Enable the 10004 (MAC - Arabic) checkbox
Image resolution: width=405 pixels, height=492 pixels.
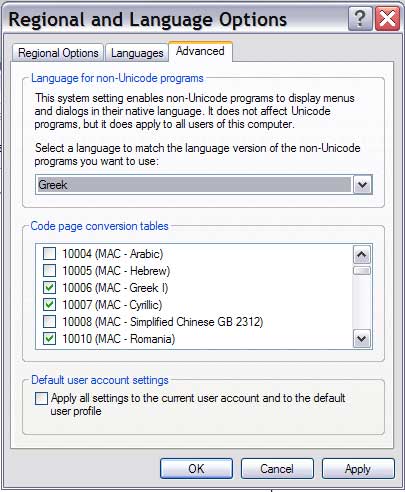coord(49,254)
